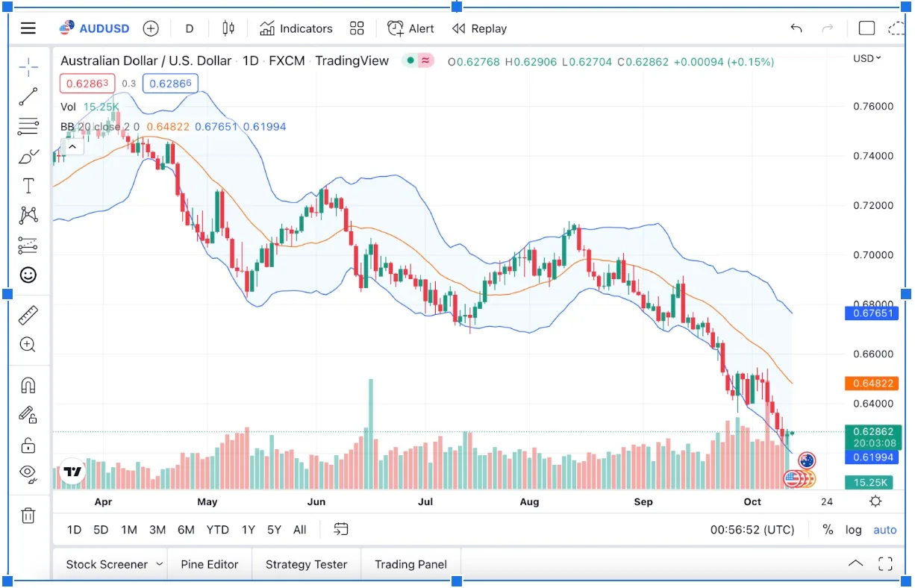915x588 pixels.
Task: Switch to the Pine Editor tab
Action: (209, 565)
